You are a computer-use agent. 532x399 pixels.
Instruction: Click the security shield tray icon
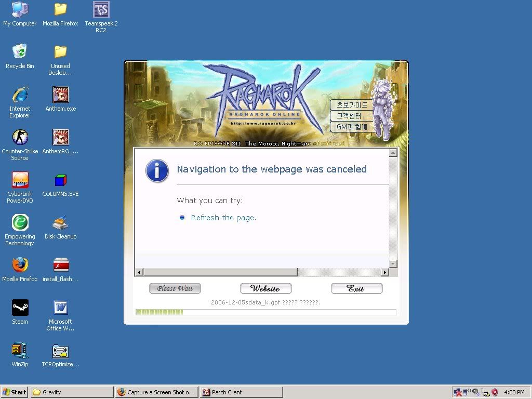[495, 392]
